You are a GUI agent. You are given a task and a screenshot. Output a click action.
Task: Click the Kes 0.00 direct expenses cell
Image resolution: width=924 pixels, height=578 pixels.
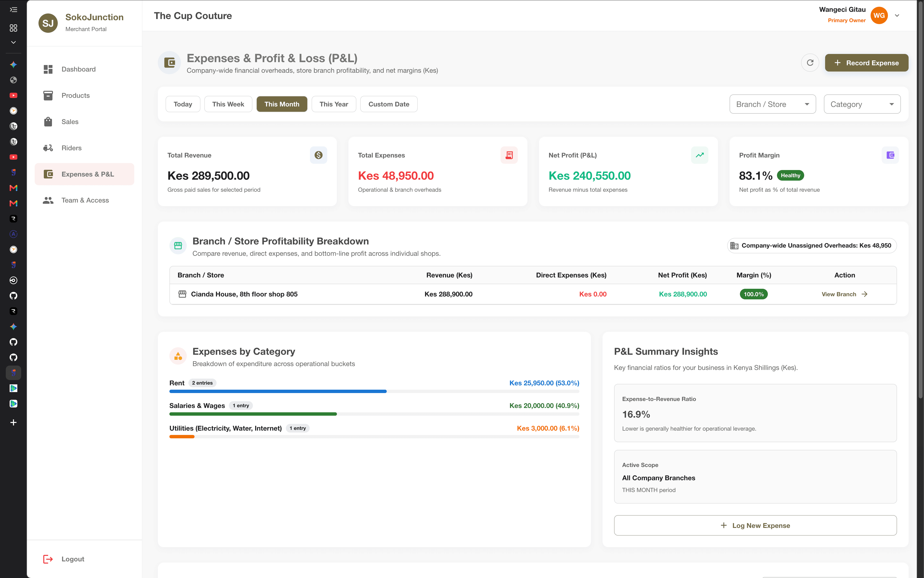pos(593,294)
